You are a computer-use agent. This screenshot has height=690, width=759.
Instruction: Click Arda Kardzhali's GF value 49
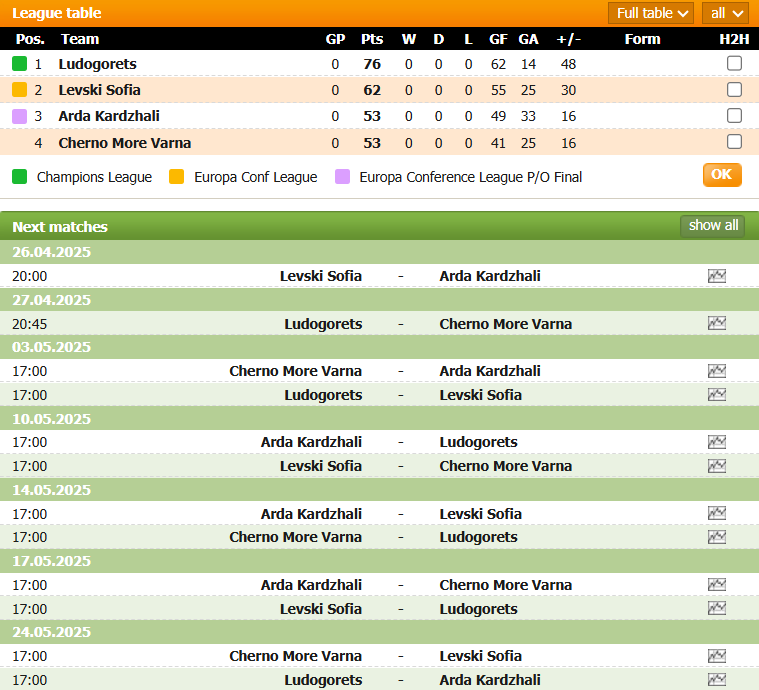click(498, 116)
